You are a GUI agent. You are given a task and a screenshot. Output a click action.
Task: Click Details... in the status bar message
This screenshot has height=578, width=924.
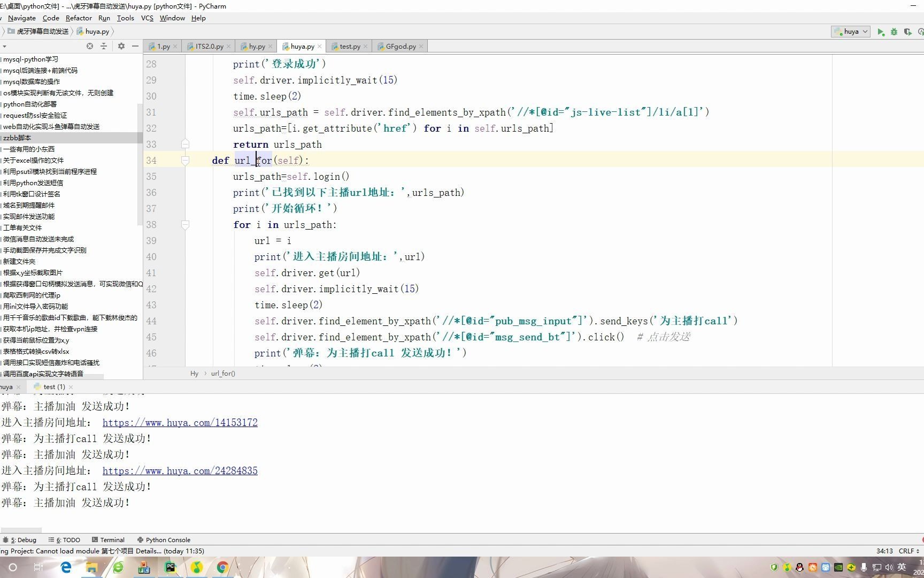click(150, 551)
